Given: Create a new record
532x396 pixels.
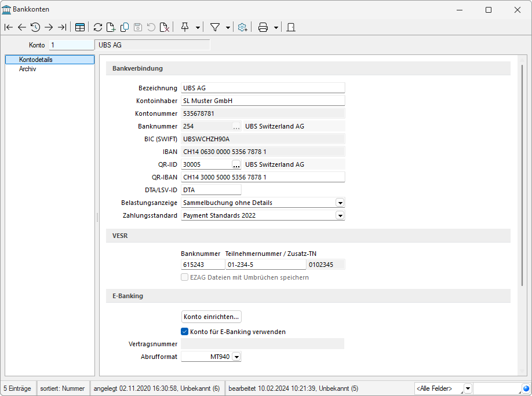Looking at the screenshot, I should (111, 27).
